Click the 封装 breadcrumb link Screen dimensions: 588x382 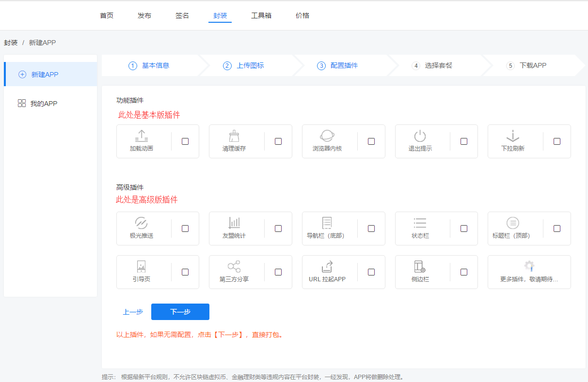pyautogui.click(x=11, y=43)
